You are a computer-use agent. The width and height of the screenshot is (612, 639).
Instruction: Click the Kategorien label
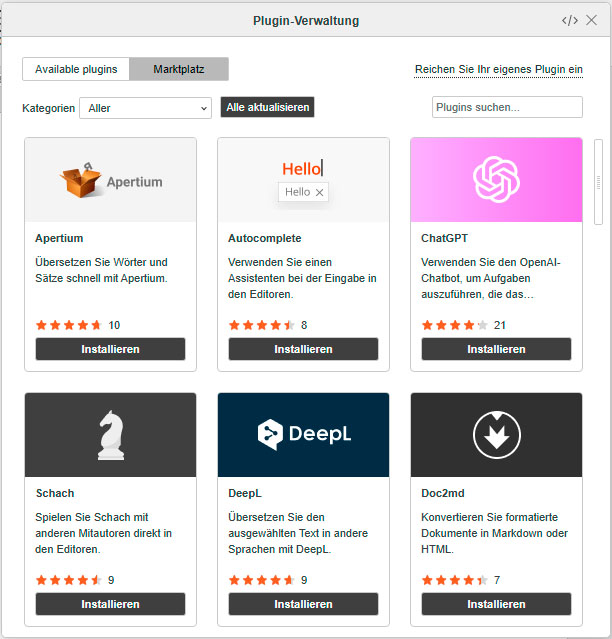tap(48, 108)
